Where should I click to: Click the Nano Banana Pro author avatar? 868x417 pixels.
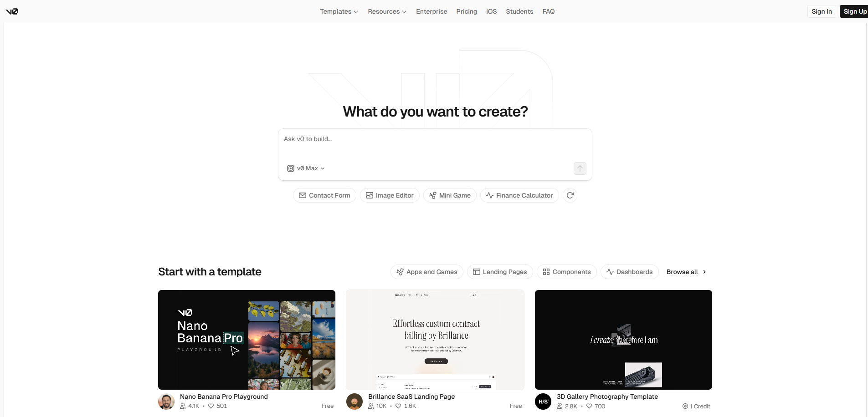[166, 402]
